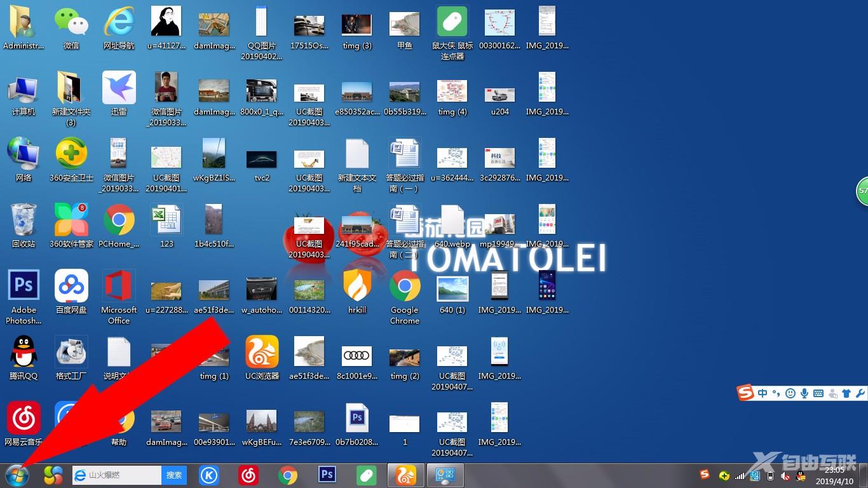
Task: Select the UC浏览器 desktop shortcut
Action: tap(262, 359)
